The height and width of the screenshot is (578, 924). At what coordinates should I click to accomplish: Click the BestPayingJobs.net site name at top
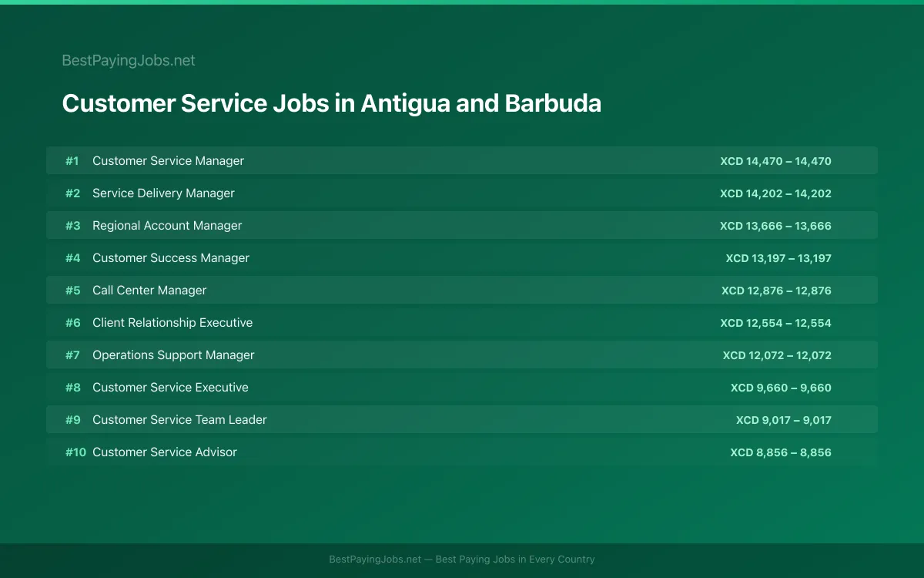click(129, 60)
